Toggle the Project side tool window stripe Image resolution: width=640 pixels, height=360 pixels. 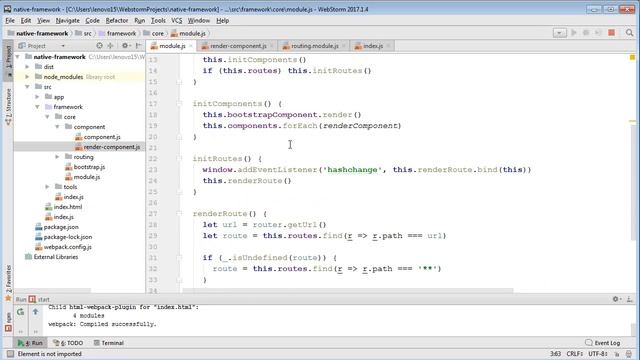point(8,60)
